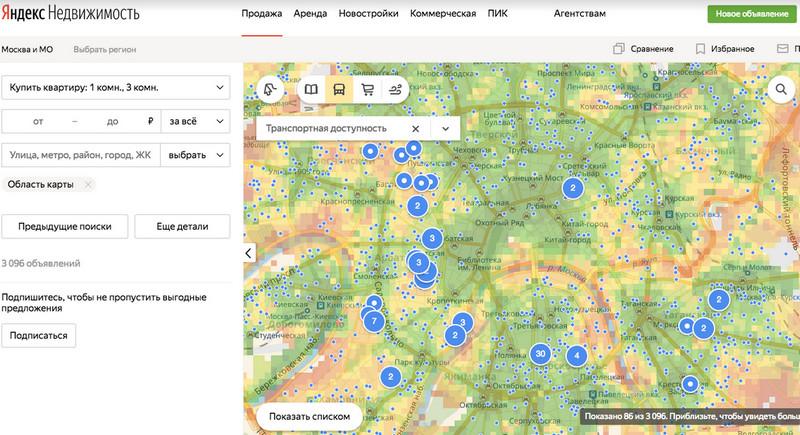Image resolution: width=800 pixels, height=435 pixels.
Task: Select the shopping cart infrastructure layer icon
Action: 367,90
